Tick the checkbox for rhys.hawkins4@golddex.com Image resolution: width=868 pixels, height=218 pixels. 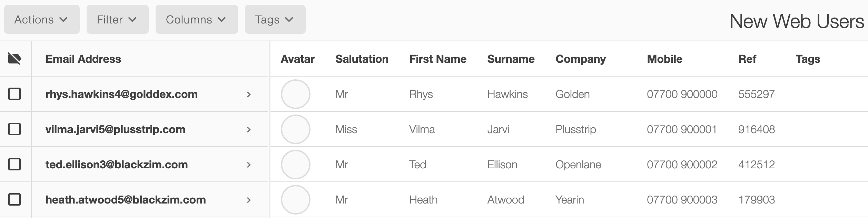point(14,94)
